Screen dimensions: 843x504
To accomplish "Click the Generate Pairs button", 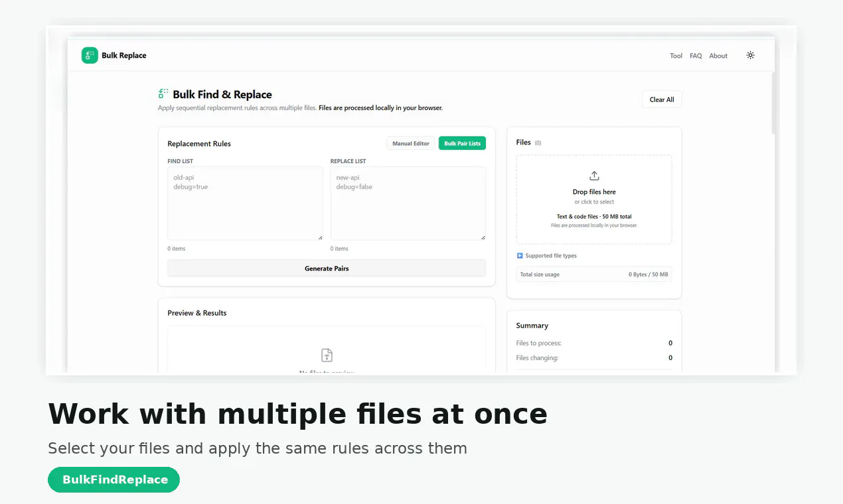I will [327, 269].
